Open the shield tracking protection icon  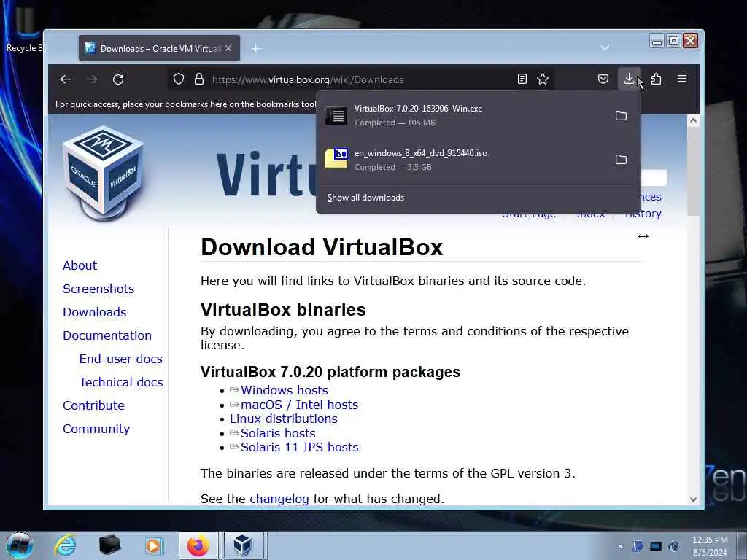click(179, 79)
